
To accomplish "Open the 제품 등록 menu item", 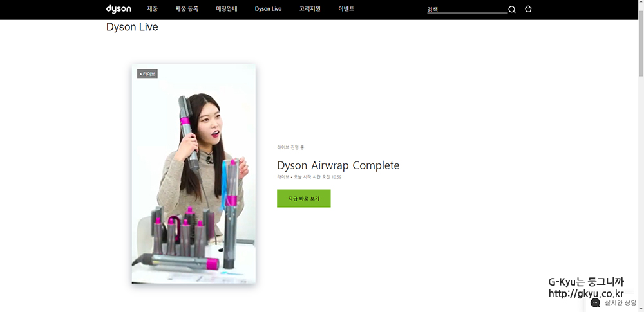I will [187, 8].
